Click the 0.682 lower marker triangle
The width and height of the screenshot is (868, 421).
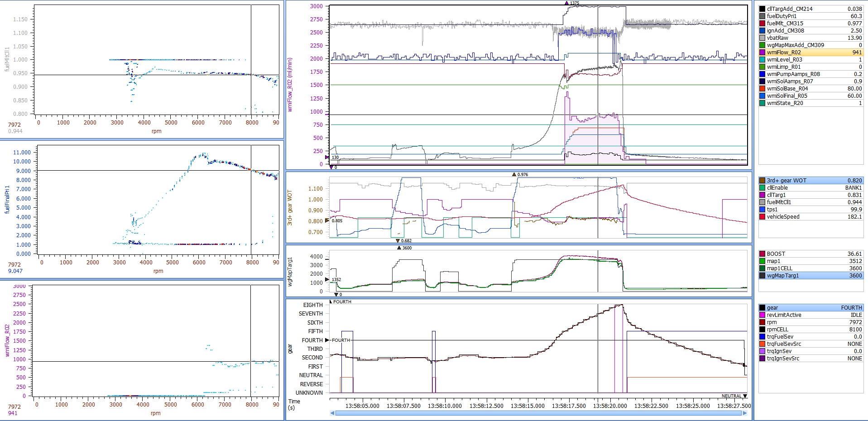398,241
